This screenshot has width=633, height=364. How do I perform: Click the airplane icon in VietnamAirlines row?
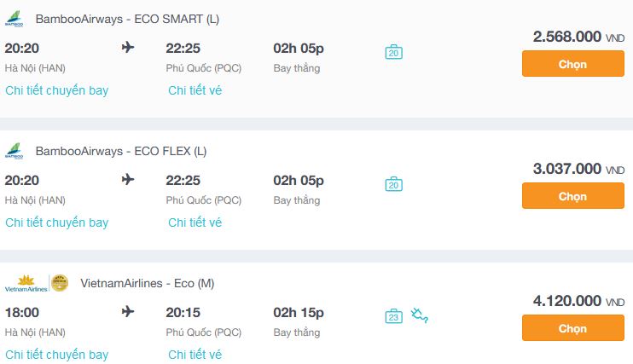click(128, 311)
